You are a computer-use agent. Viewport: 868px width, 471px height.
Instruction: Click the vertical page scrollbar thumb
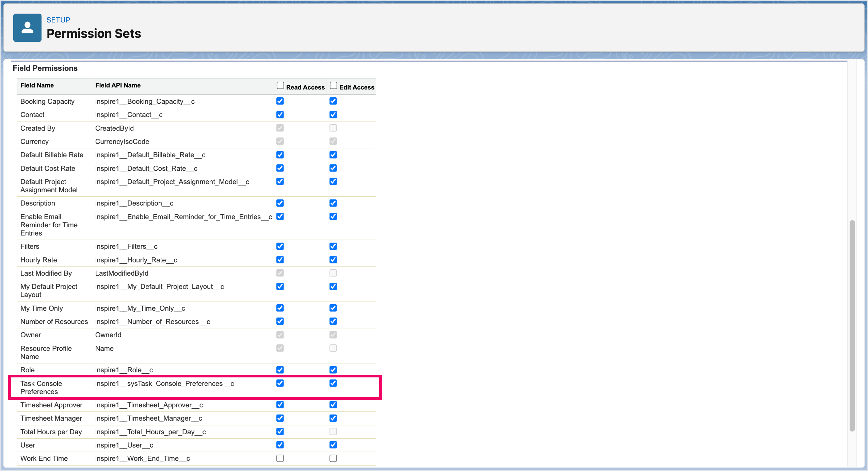click(852, 326)
